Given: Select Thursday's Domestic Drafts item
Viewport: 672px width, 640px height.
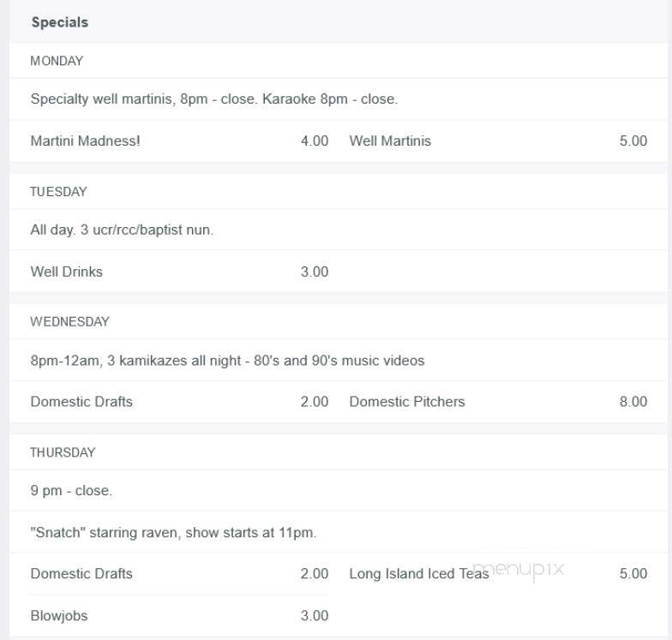Looking at the screenshot, I should pyautogui.click(x=81, y=574).
